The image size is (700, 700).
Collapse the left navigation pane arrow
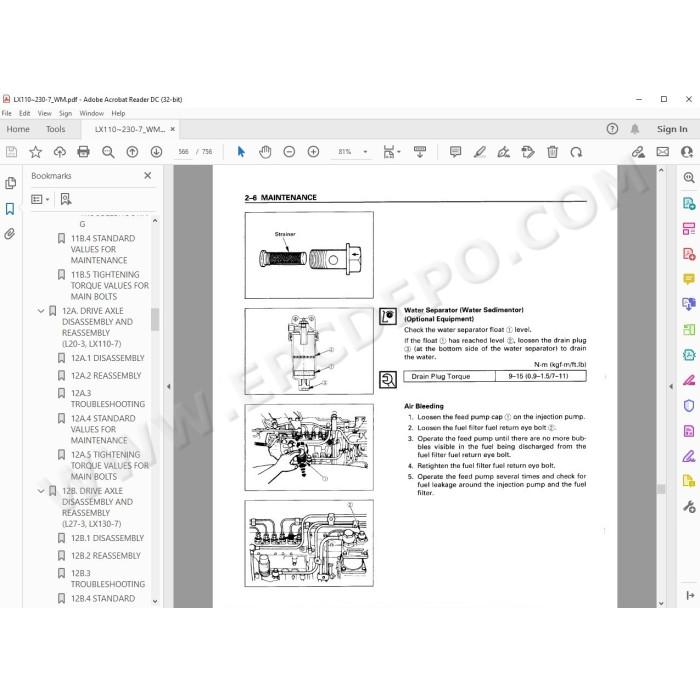pos(169,387)
